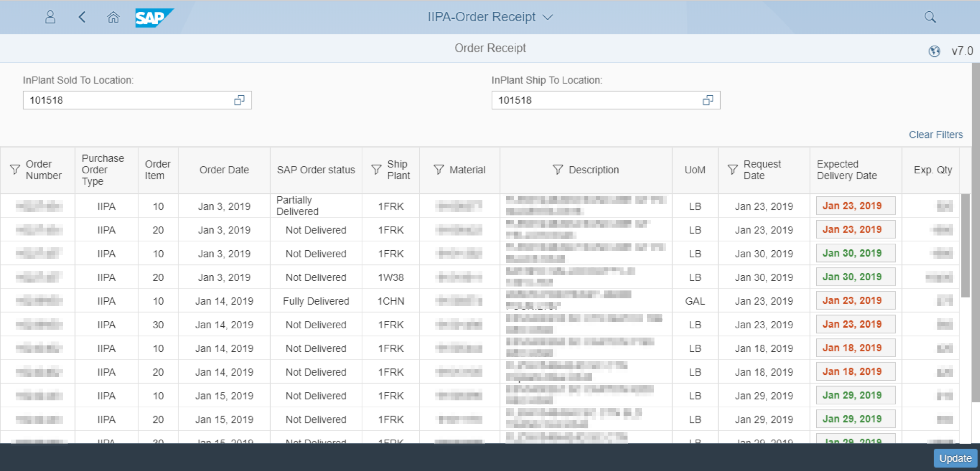Viewport: 980px width, 471px height.
Task: Click the GAL unit cell
Action: click(x=695, y=301)
